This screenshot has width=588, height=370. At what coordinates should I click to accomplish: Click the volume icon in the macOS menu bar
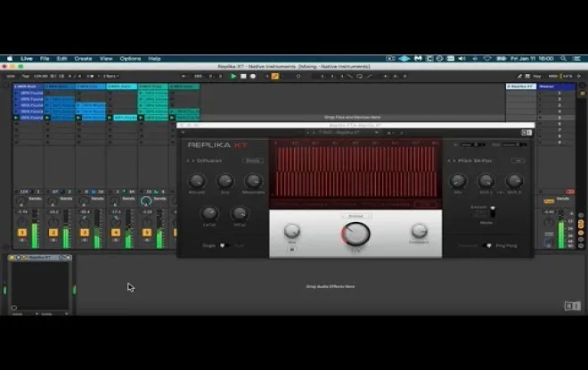(462, 59)
